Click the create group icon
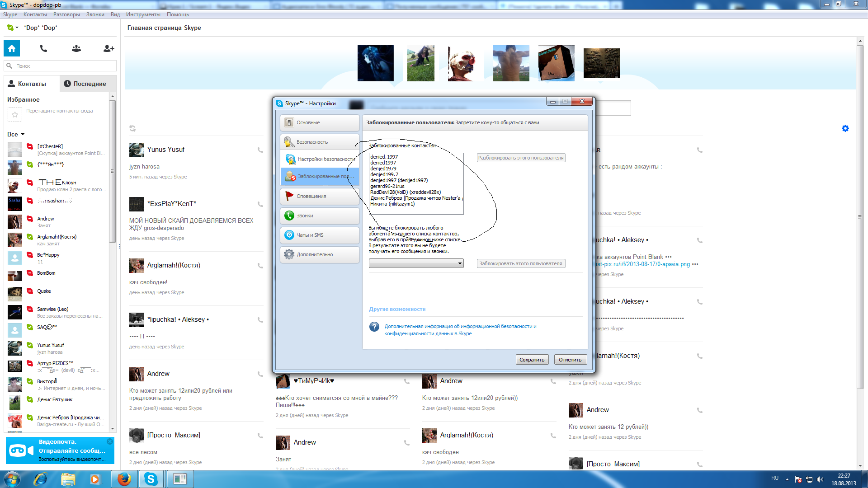Viewport: 868px width, 488px height. click(76, 48)
